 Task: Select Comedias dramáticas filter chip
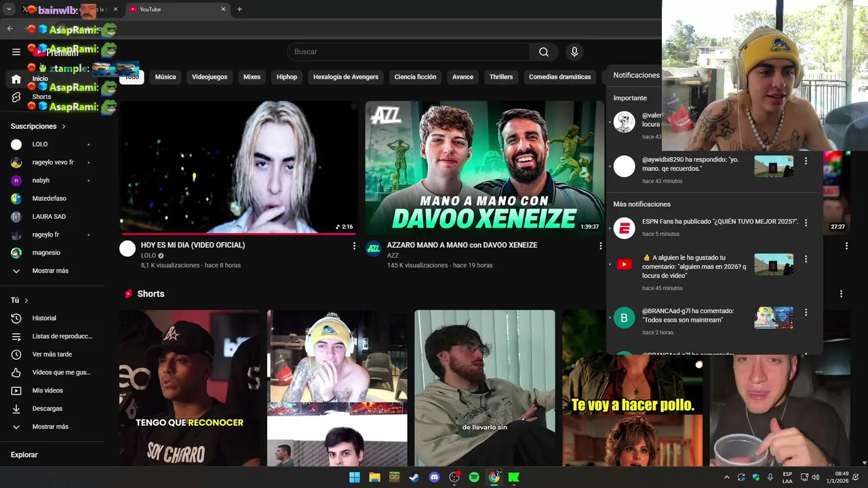[x=560, y=77]
